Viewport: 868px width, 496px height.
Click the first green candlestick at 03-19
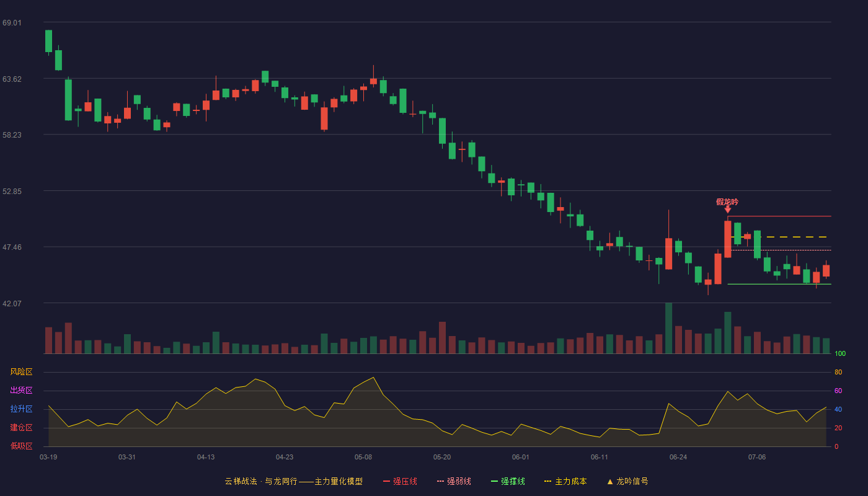pos(48,41)
